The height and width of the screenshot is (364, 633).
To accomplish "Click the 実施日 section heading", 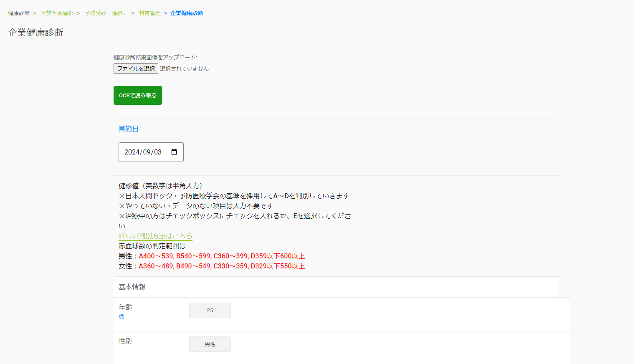I will point(129,129).
